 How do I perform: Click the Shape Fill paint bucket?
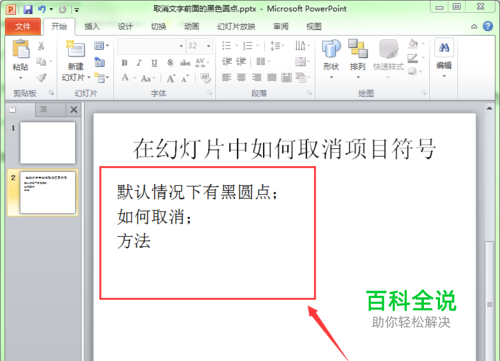[413, 44]
